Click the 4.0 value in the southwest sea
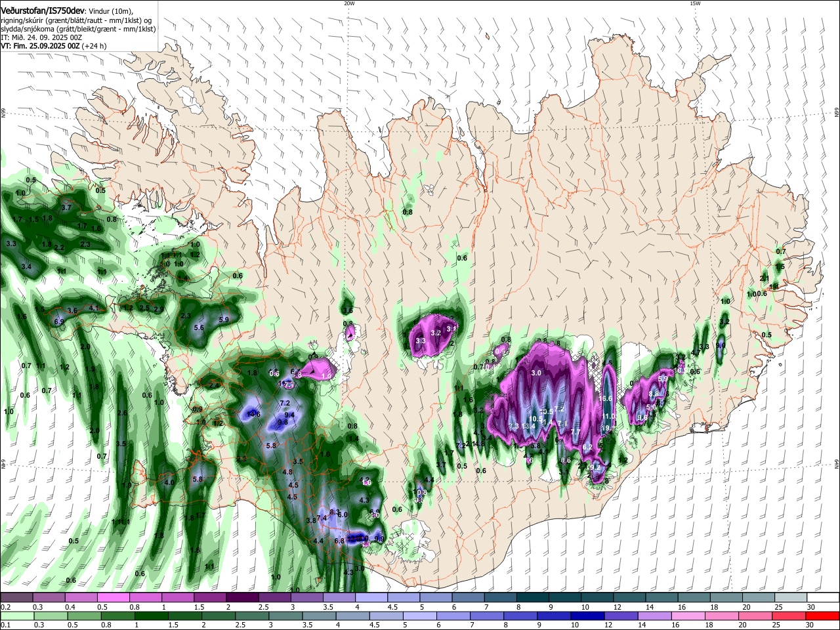The image size is (840, 630). click(169, 482)
